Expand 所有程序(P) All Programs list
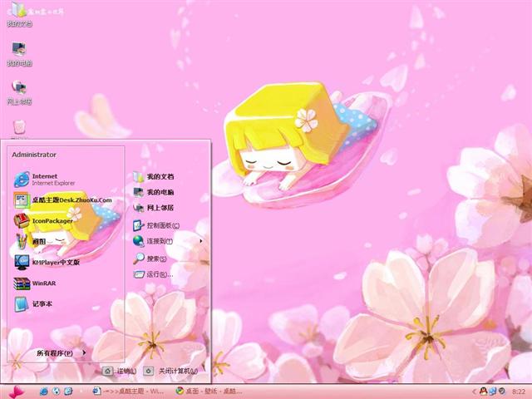Viewport: 532px width, 399px height. 61,352
